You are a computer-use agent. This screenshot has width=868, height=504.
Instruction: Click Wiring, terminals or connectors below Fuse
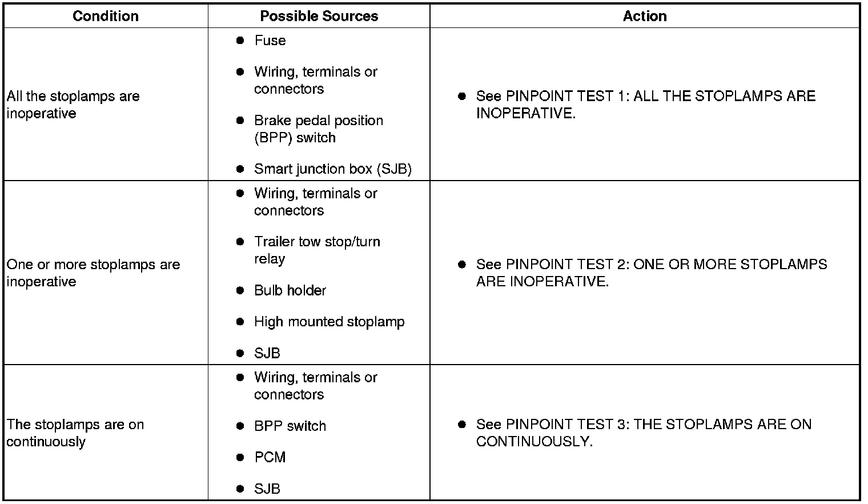[315, 80]
